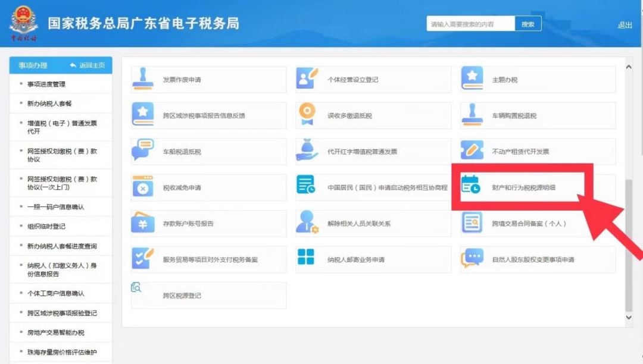Click 返回主页 in sidebar header
This screenshot has width=643, height=364.
coord(88,65)
